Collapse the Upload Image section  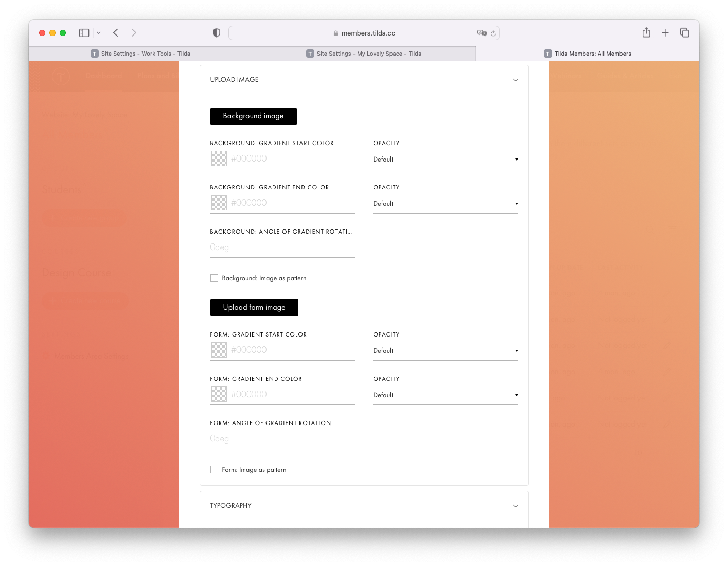516,80
